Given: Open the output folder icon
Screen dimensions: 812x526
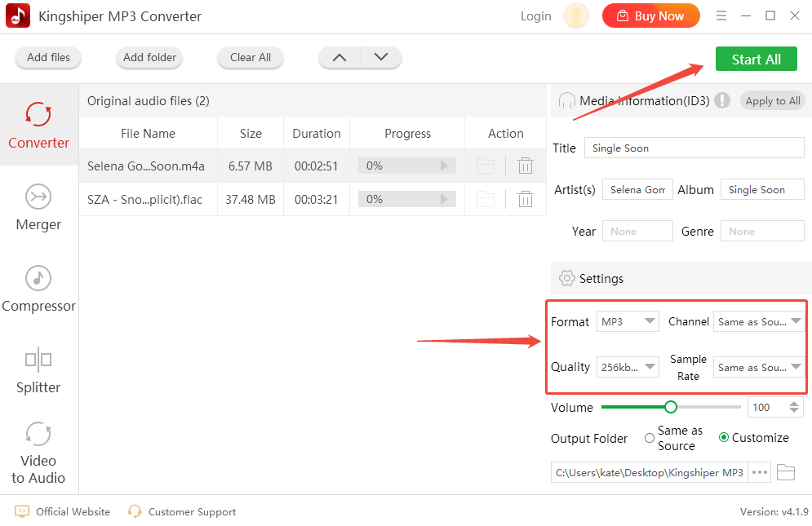Looking at the screenshot, I should pyautogui.click(x=786, y=472).
